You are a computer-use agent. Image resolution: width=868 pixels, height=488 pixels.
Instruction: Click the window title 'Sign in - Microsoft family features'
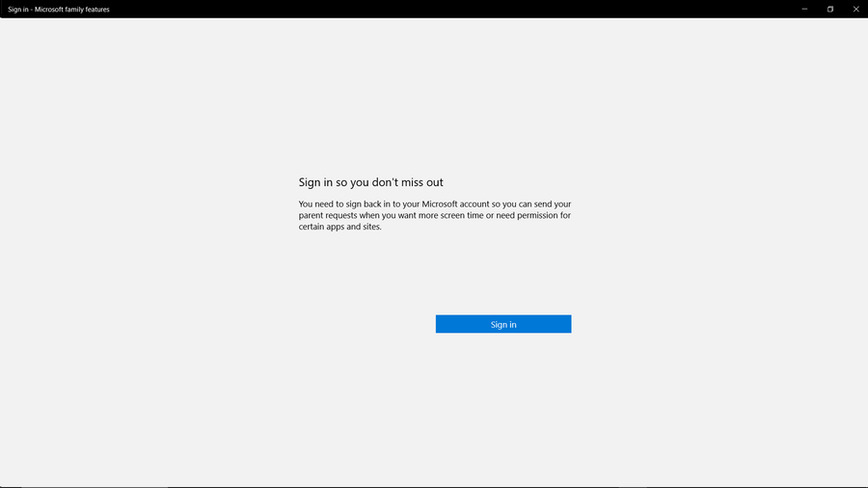(x=59, y=10)
